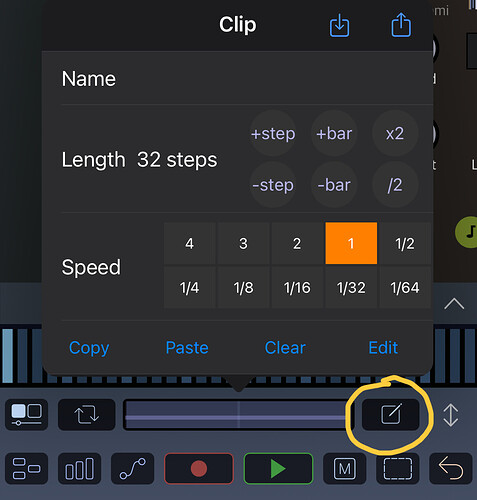Viewport: 477px width, 500px height.
Task: Start recording with the red record button
Action: [x=199, y=468]
